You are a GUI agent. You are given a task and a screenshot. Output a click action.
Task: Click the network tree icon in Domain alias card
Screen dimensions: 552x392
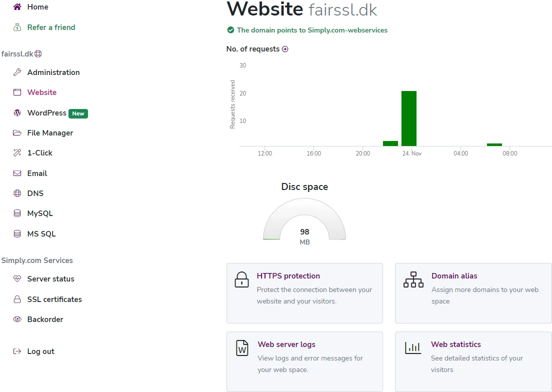[x=413, y=279]
